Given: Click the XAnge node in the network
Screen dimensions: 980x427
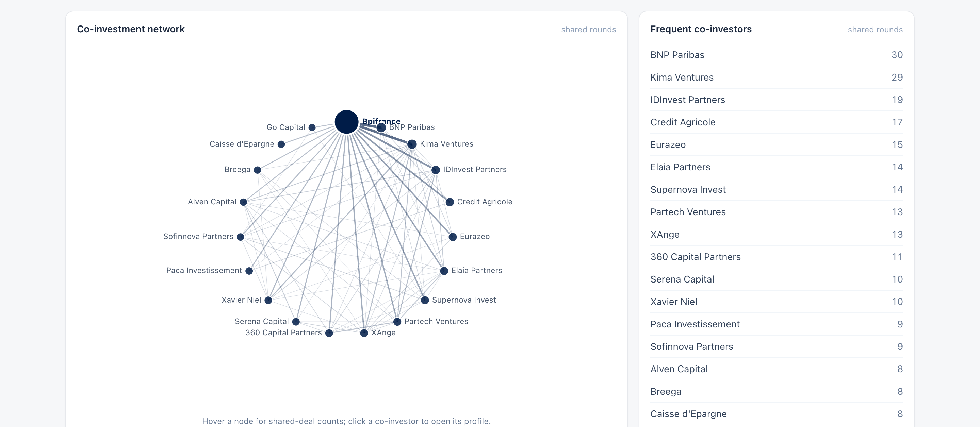Looking at the screenshot, I should [x=364, y=333].
